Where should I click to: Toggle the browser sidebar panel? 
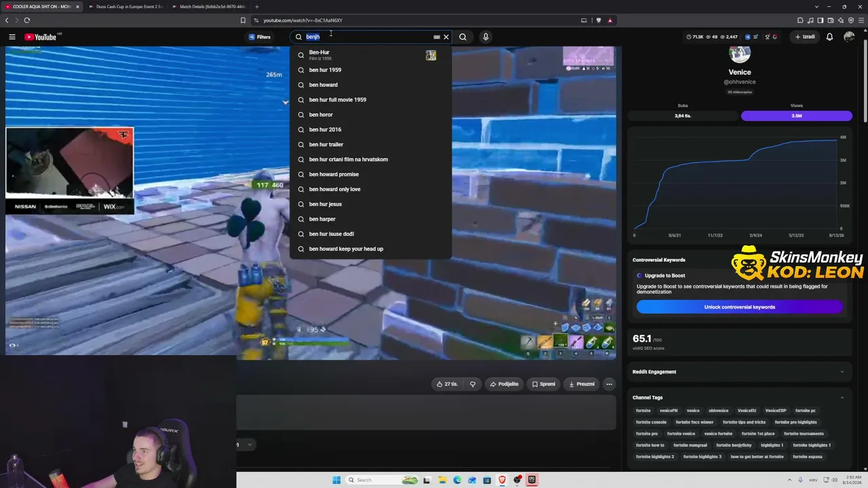pyautogui.click(x=821, y=20)
